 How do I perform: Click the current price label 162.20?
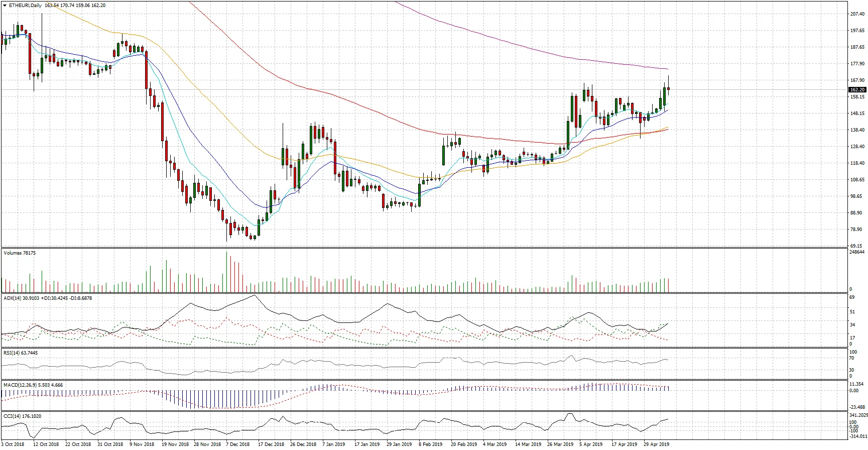(857, 89)
